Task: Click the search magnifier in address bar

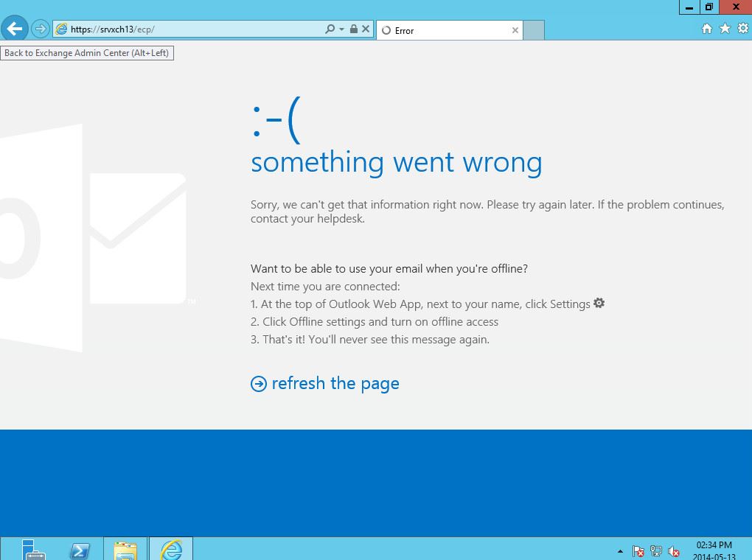Action: [x=330, y=29]
